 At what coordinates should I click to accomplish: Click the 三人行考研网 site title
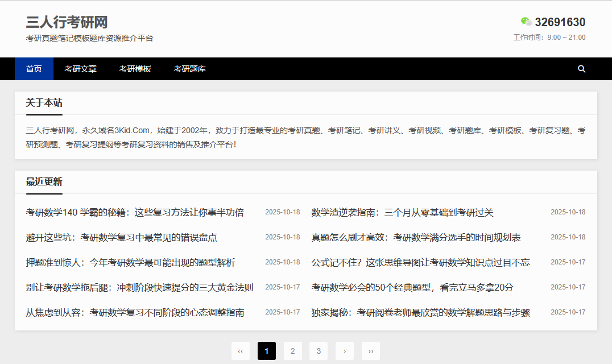tap(67, 22)
